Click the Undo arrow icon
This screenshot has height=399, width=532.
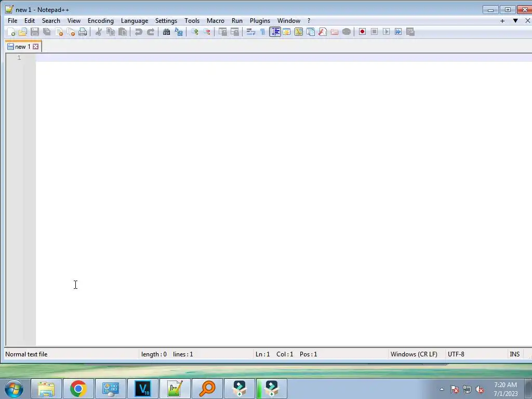point(138,32)
